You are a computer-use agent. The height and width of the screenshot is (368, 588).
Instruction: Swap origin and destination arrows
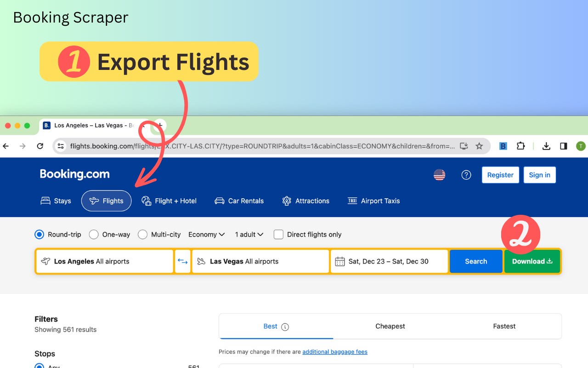click(x=183, y=261)
